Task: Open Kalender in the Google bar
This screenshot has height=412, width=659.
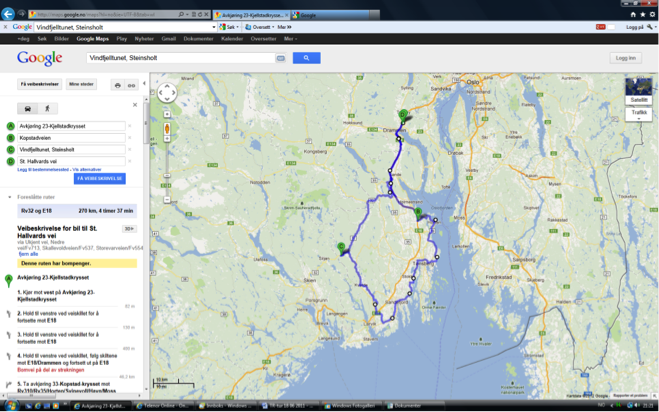Action: click(231, 39)
